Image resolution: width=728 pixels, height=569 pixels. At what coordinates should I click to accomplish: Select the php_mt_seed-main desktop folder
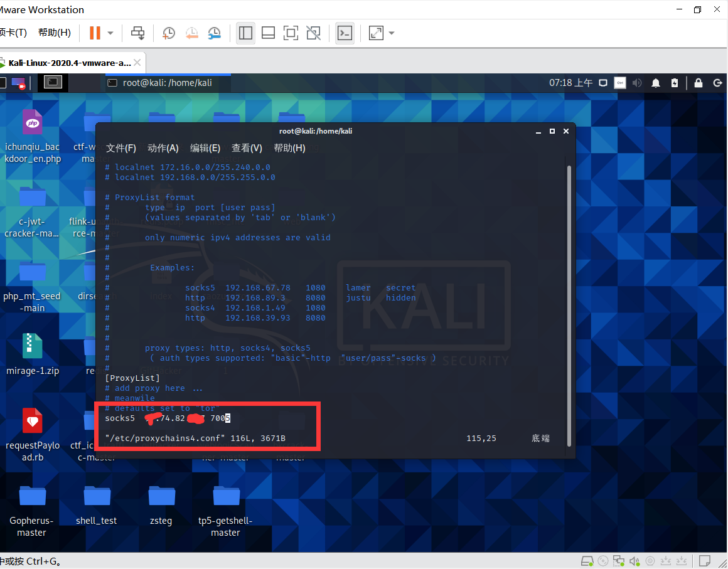click(32, 287)
